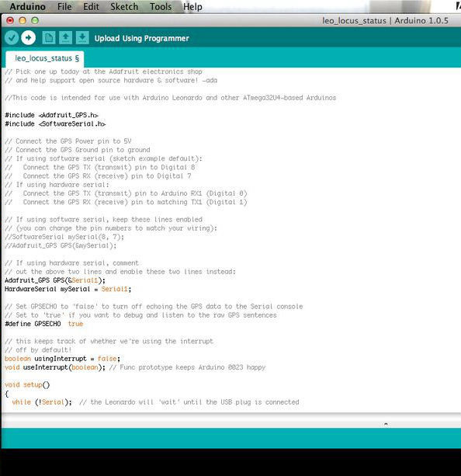
Task: Click the line '#include <SoftwareSerial.h>'
Action: [55, 124]
